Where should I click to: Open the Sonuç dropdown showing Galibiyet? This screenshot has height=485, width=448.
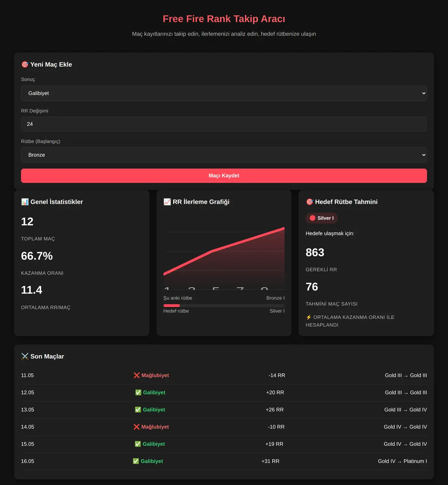224,93
